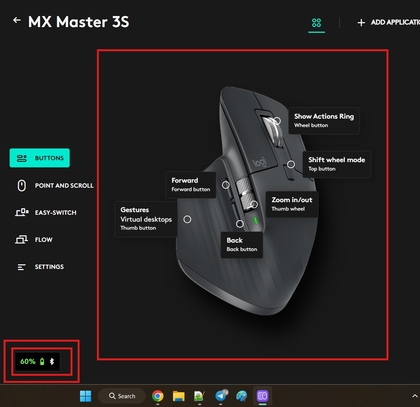Screen dimensions: 420x407
Task: Click the Point and Scroll mouse icon
Action: [x=22, y=186]
